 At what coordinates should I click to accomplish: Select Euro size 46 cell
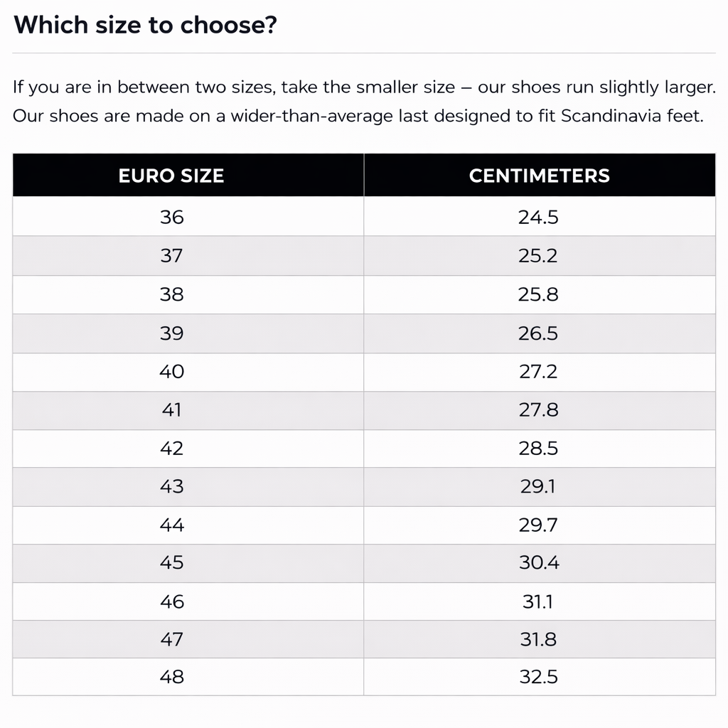171,601
